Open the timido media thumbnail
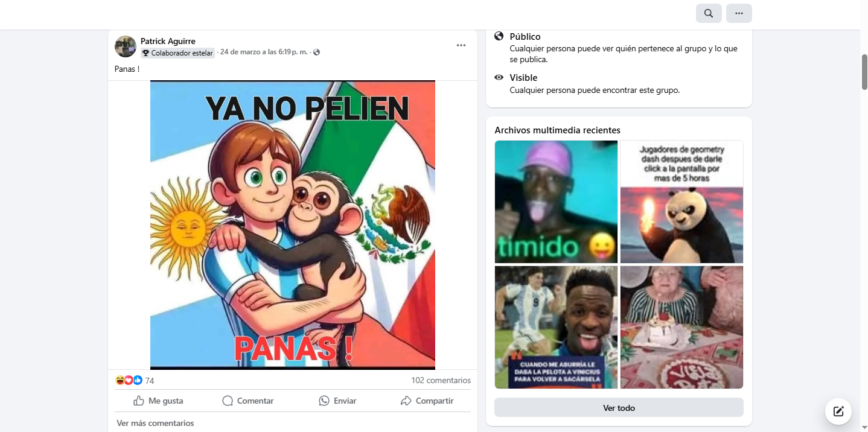The height and width of the screenshot is (432, 868). click(x=556, y=202)
